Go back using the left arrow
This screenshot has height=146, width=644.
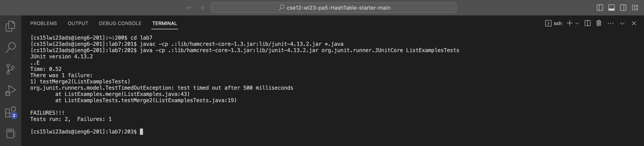click(190, 8)
